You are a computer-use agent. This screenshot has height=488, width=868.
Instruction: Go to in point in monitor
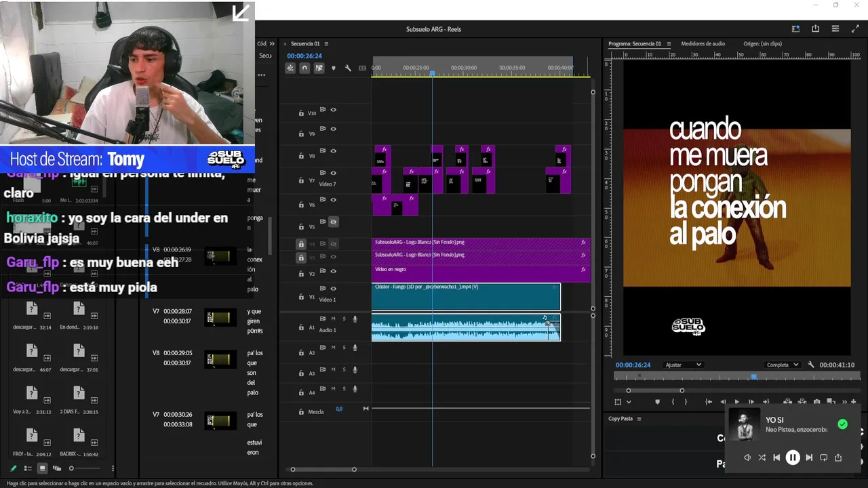tap(709, 402)
